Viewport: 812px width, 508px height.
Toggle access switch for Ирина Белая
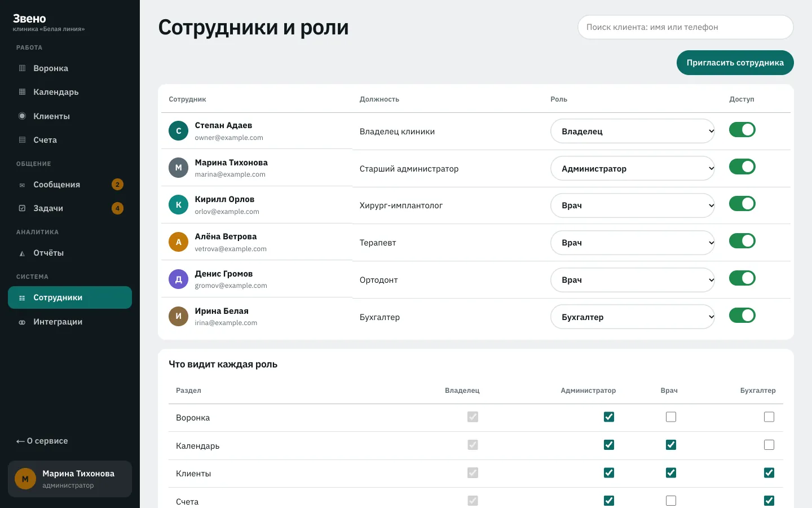742,316
